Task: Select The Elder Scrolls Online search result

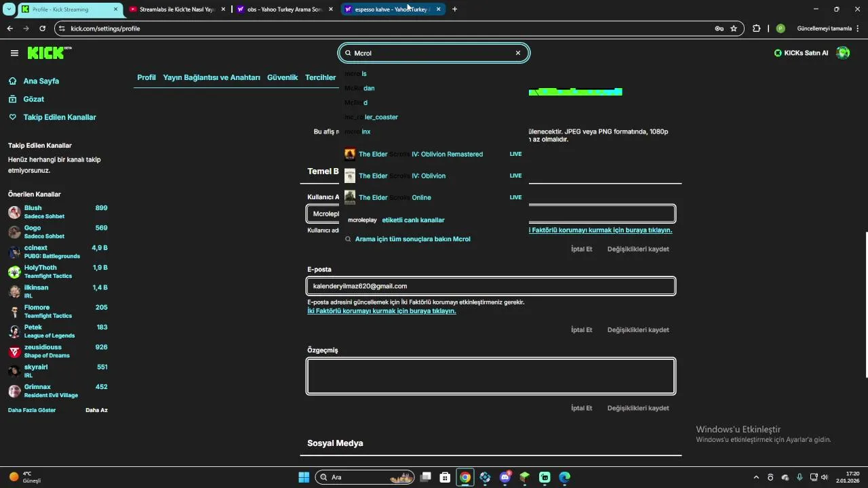Action: click(x=434, y=197)
